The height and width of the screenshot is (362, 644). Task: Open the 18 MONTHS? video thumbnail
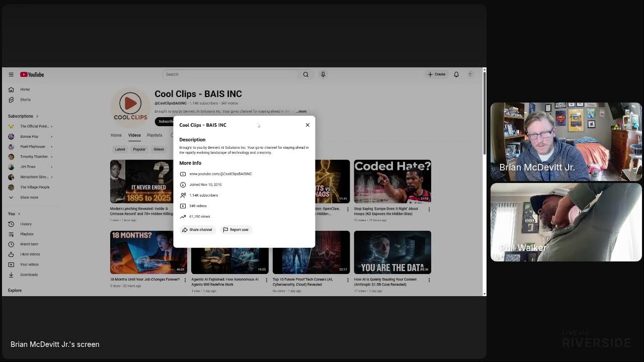(148, 252)
